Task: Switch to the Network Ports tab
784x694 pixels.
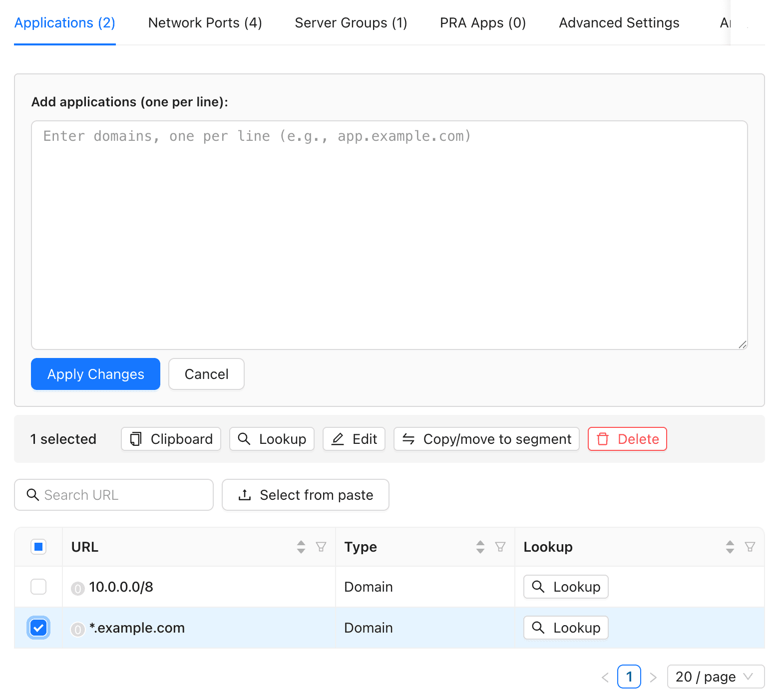Action: click(x=205, y=23)
